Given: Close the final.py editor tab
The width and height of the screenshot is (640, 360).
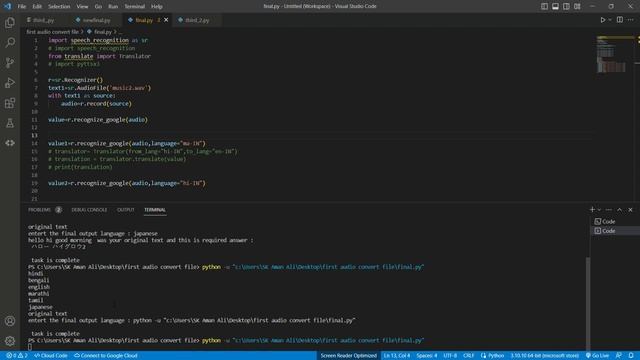Looking at the screenshot, I should pyautogui.click(x=166, y=20).
